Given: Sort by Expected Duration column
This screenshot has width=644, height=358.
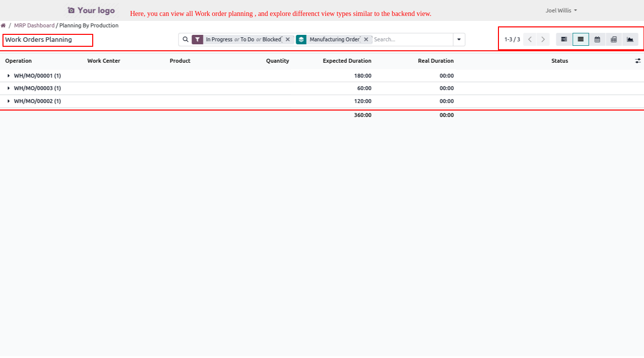Looking at the screenshot, I should (347, 61).
